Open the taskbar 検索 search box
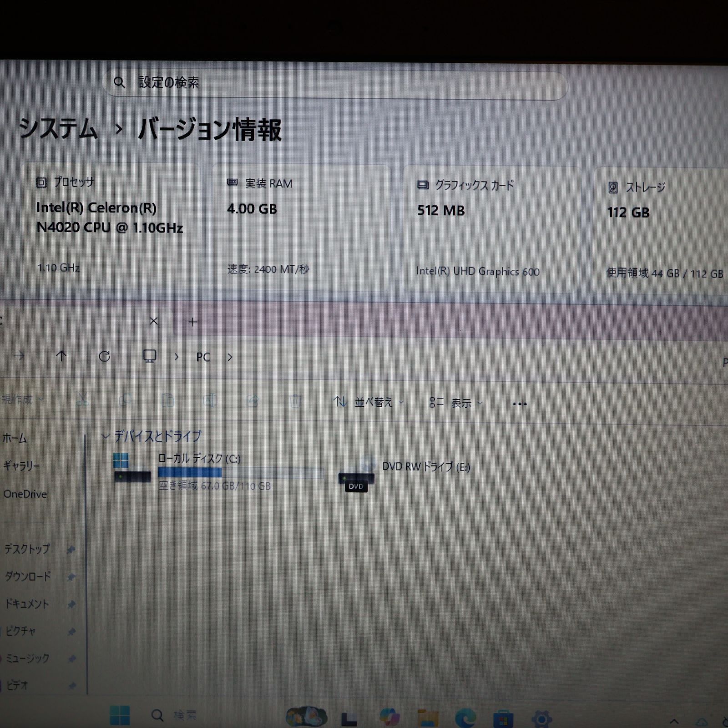 174,715
